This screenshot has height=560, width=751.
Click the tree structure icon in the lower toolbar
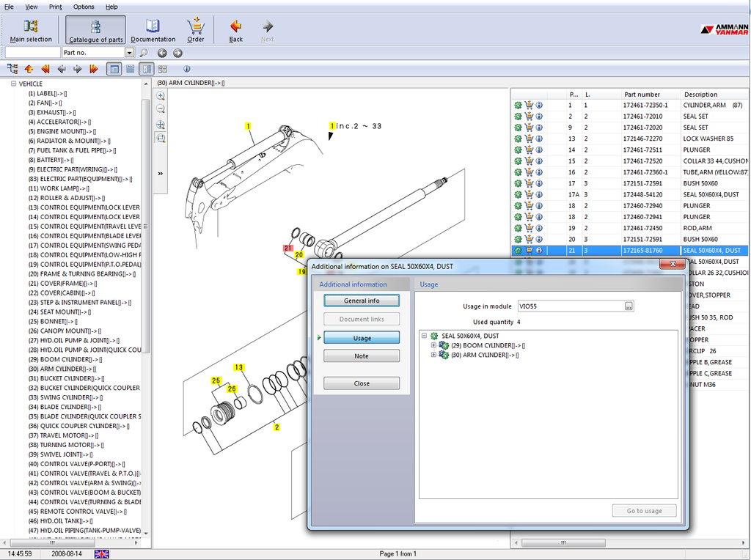[12, 69]
